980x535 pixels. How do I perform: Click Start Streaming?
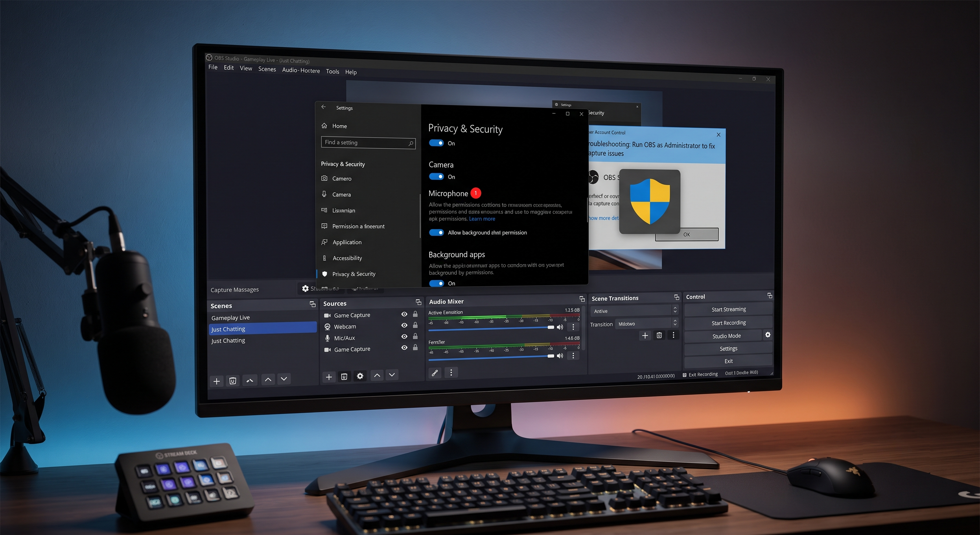[728, 309]
